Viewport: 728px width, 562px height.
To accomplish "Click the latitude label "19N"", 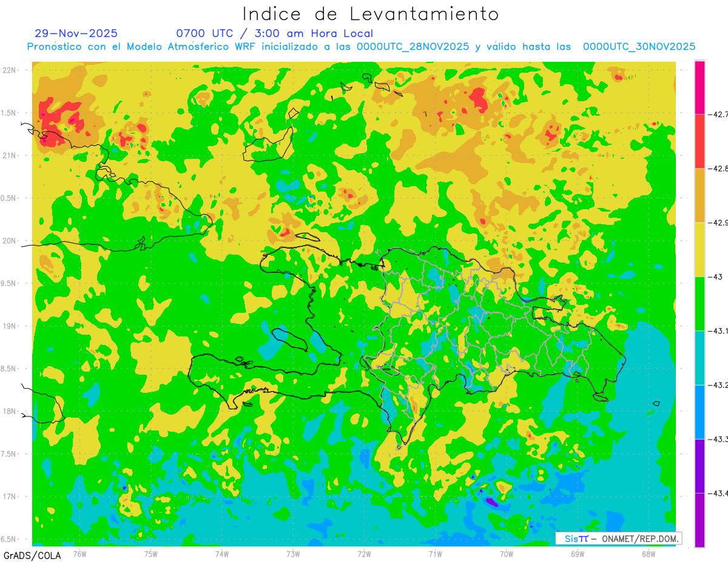I will coord(9,326).
